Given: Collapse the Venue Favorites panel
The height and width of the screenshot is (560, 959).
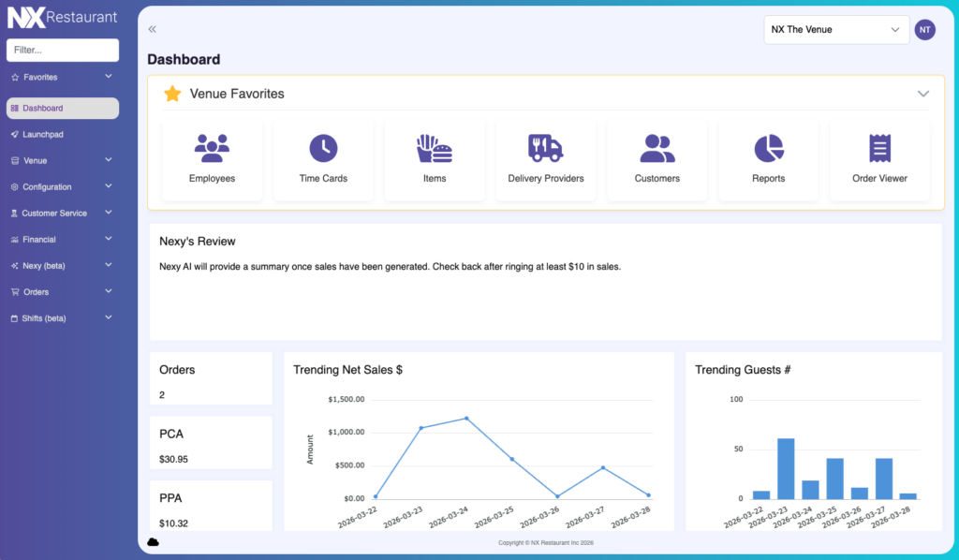Looking at the screenshot, I should coord(923,94).
